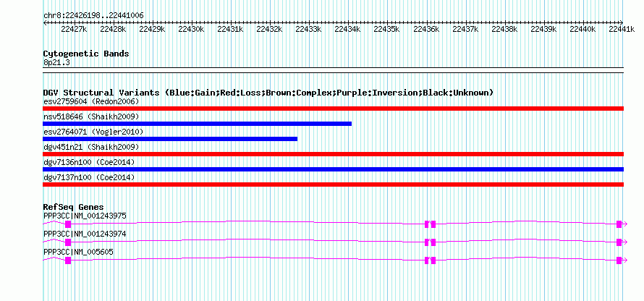Screen dimensions: 644x301
Task: Click the 22431k ruler position label
Action: coord(230,29)
